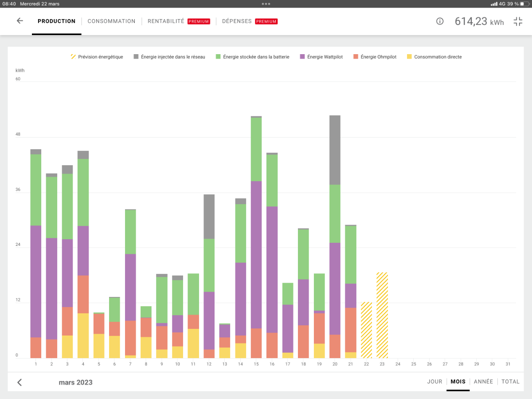Toggle Prévision énergétique legend series
The height and width of the screenshot is (399, 532).
click(x=97, y=57)
